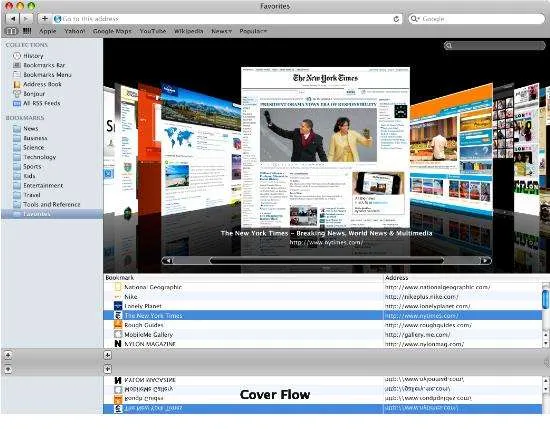Select the Lonely Planet bookmark row
550x429 pixels.
click(323, 306)
